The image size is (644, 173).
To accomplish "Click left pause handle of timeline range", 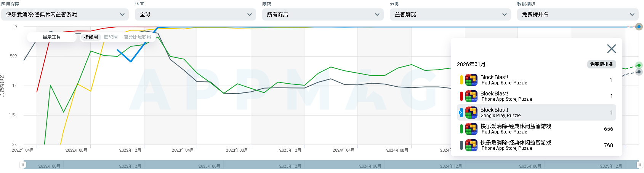I will (23, 165).
